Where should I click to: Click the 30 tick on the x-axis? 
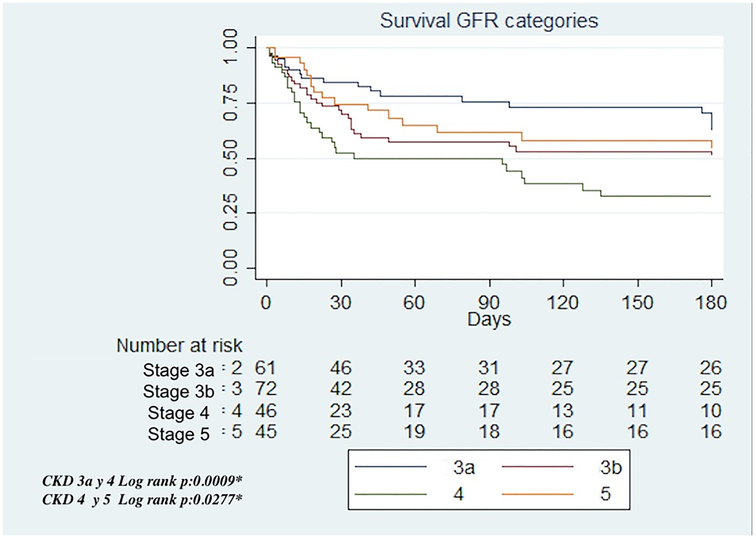(340, 303)
